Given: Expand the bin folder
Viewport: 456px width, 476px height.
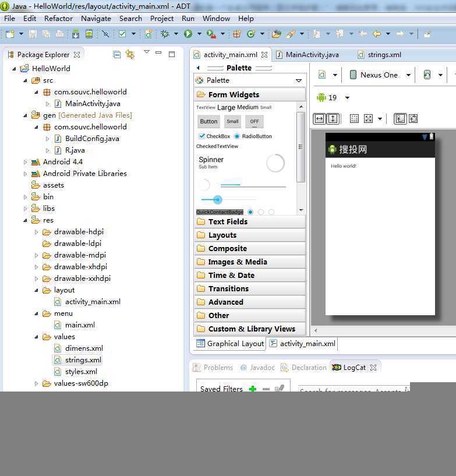Looking at the screenshot, I should pos(25,197).
